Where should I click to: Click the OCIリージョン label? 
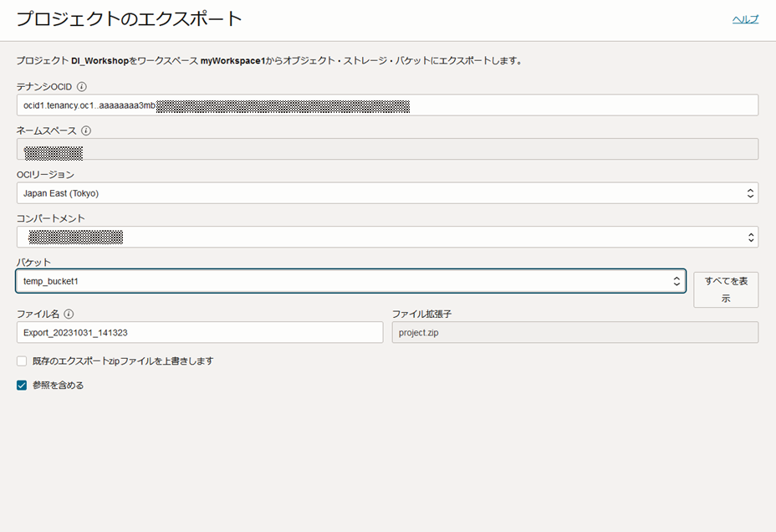pyautogui.click(x=45, y=175)
